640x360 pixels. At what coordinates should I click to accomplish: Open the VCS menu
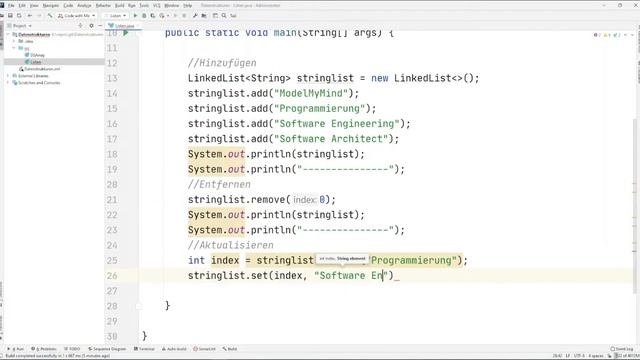156,6
